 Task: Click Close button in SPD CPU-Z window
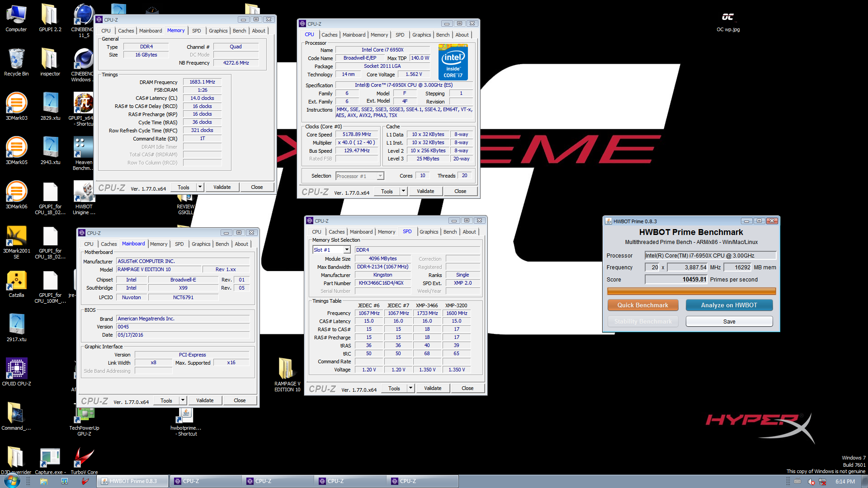pos(467,388)
